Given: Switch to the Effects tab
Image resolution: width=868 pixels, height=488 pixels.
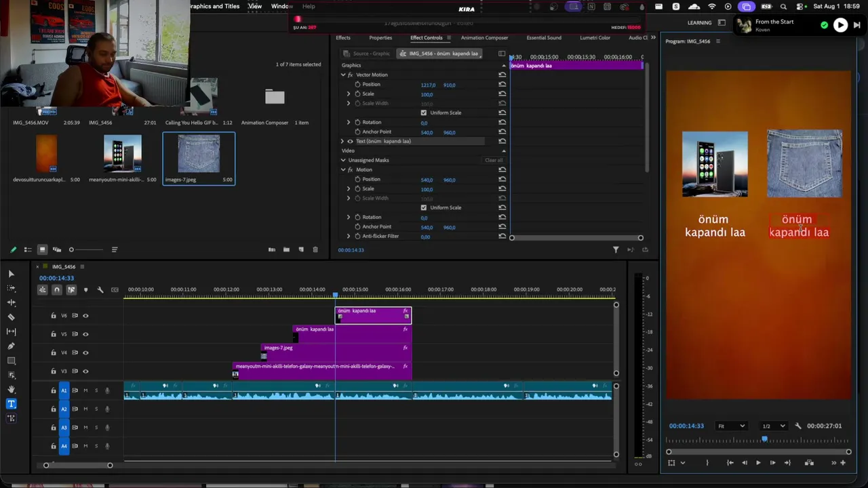Looking at the screenshot, I should point(343,38).
